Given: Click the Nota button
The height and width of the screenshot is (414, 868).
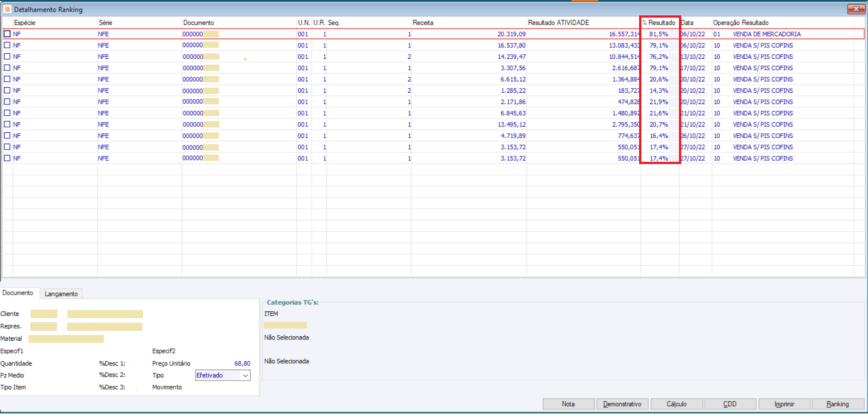Looking at the screenshot, I should coord(569,404).
